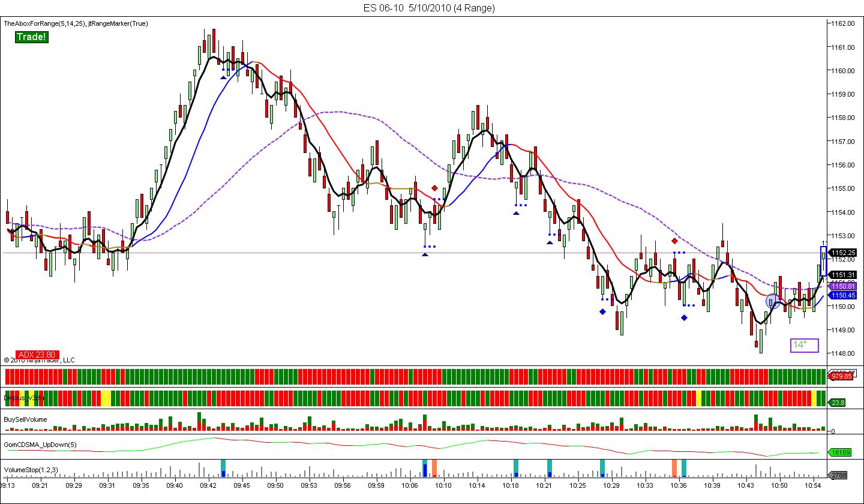
Task: Click the blue rectangle around the last candle
Action: [824, 262]
